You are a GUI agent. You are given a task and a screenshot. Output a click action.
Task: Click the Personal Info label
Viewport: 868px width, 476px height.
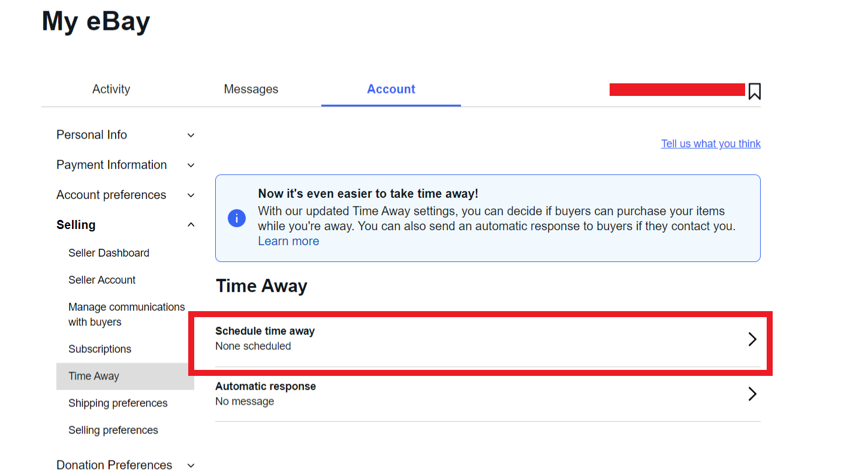tap(92, 135)
